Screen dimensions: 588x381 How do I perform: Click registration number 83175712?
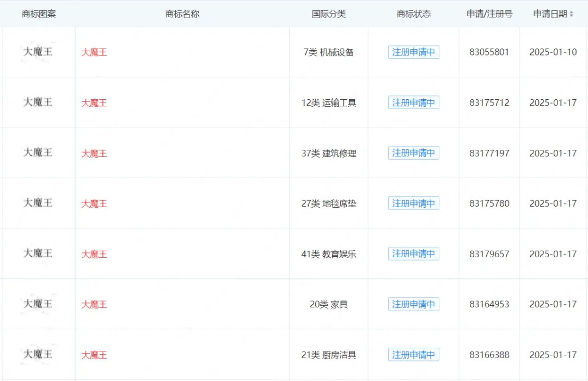click(489, 103)
